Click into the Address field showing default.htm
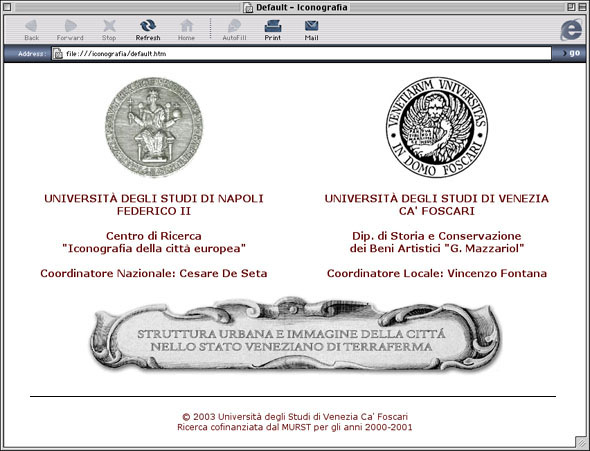This screenshot has height=451, width=590. tap(301, 54)
